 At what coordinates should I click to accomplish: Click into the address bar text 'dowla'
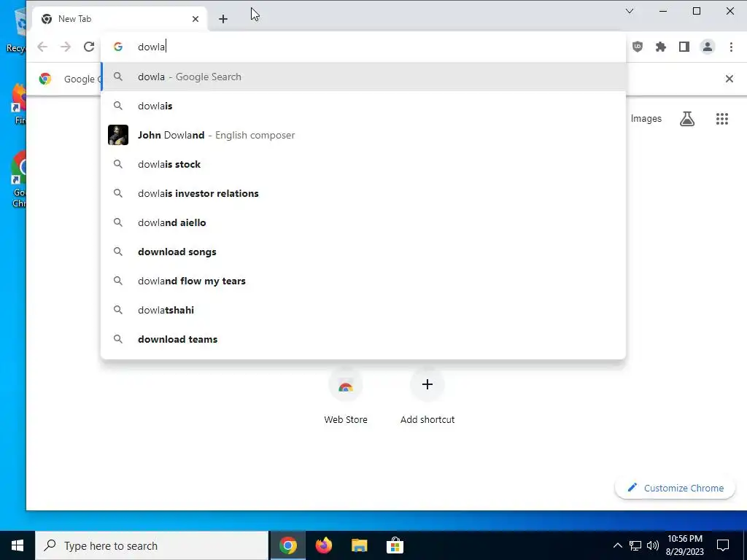[x=151, y=47]
